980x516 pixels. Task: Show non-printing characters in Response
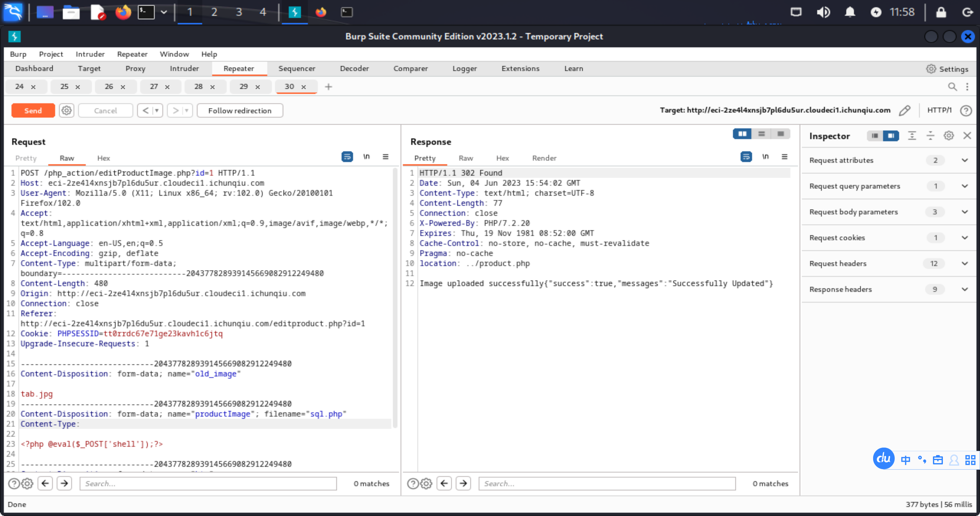tap(765, 156)
